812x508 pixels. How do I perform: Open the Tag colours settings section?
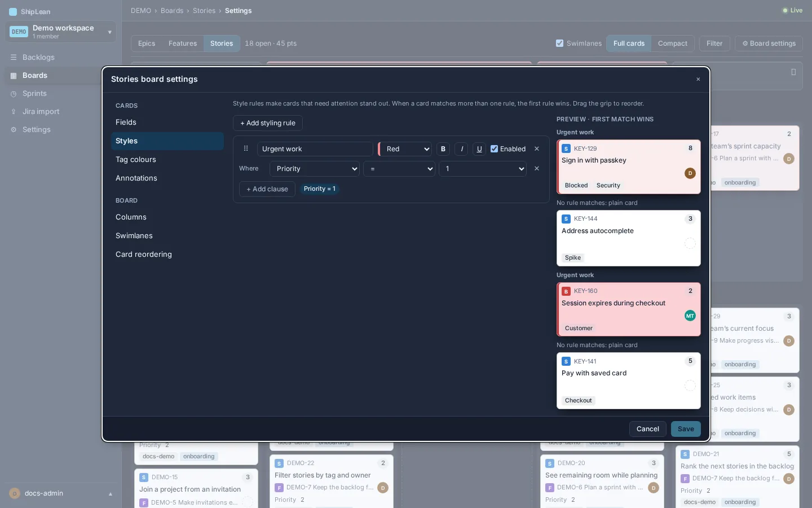coord(167,160)
